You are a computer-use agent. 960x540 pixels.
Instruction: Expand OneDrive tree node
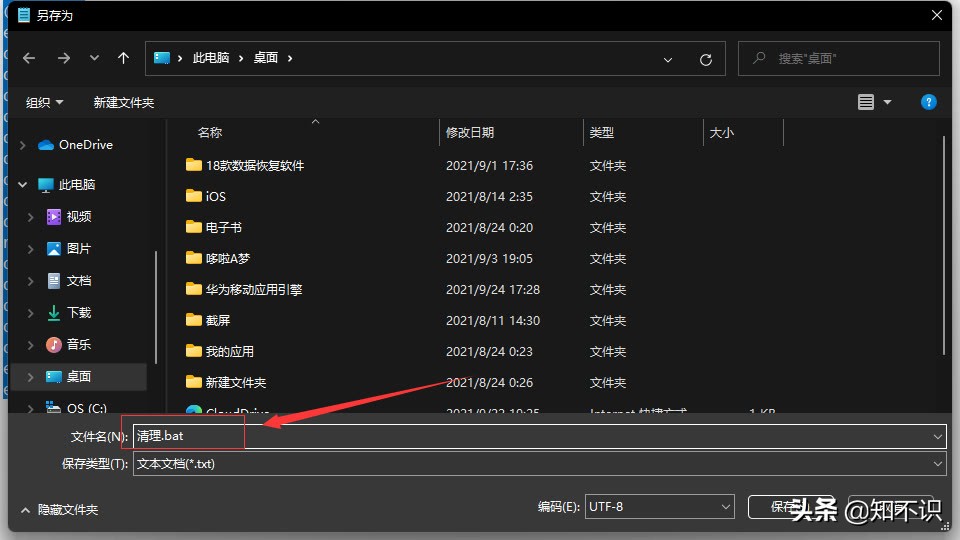pyautogui.click(x=23, y=145)
